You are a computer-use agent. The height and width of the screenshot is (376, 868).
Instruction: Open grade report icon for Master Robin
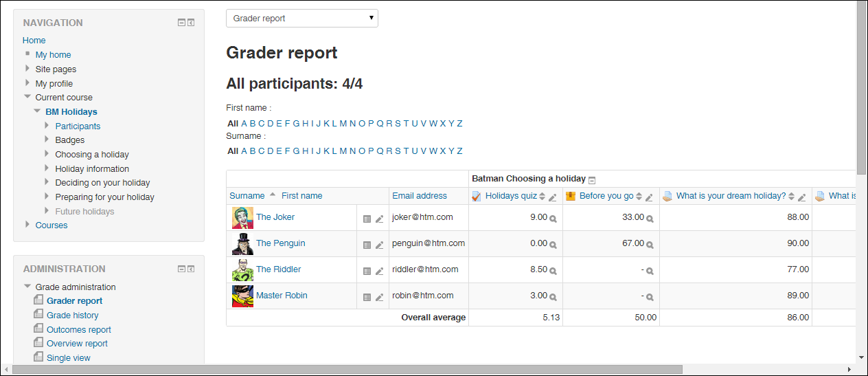click(367, 298)
